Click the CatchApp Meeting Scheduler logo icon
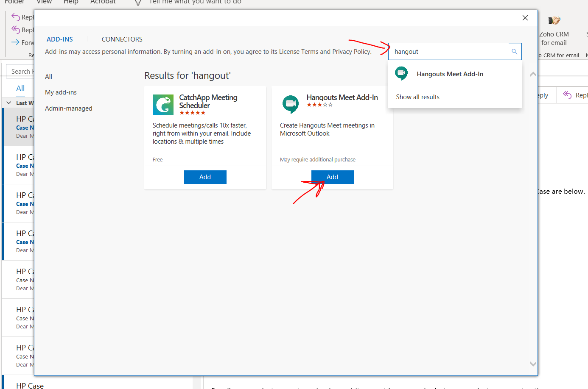The height and width of the screenshot is (389, 588). point(163,105)
